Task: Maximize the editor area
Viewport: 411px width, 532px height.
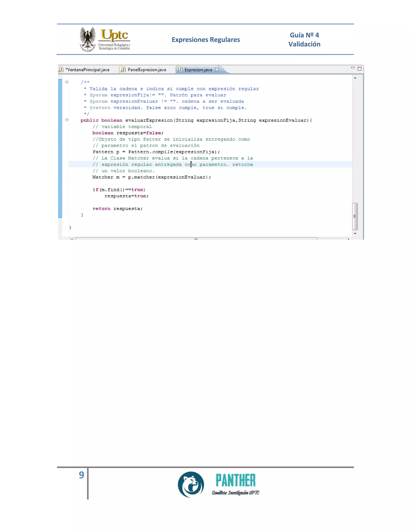Action: (359, 69)
